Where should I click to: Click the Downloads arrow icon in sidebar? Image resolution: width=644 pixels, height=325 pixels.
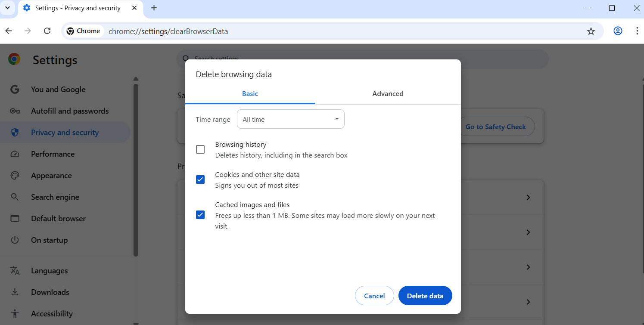tap(15, 292)
